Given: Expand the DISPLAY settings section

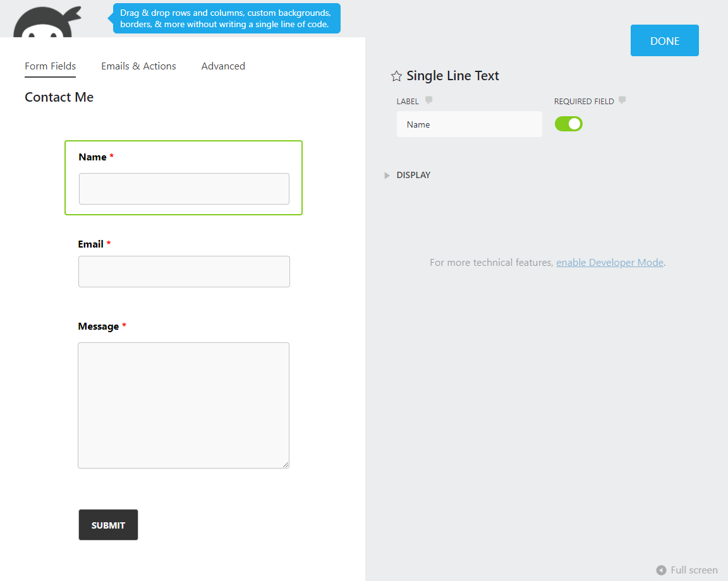Looking at the screenshot, I should click(x=408, y=175).
